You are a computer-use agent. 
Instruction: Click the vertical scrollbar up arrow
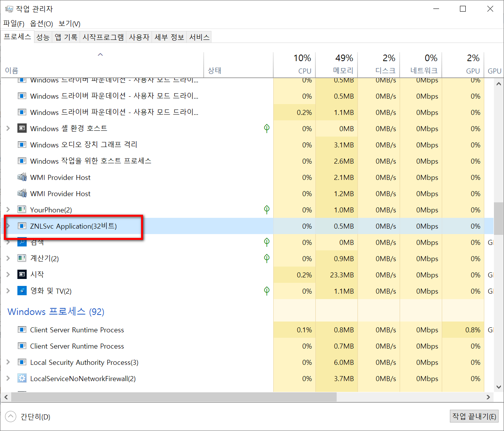pos(499,84)
